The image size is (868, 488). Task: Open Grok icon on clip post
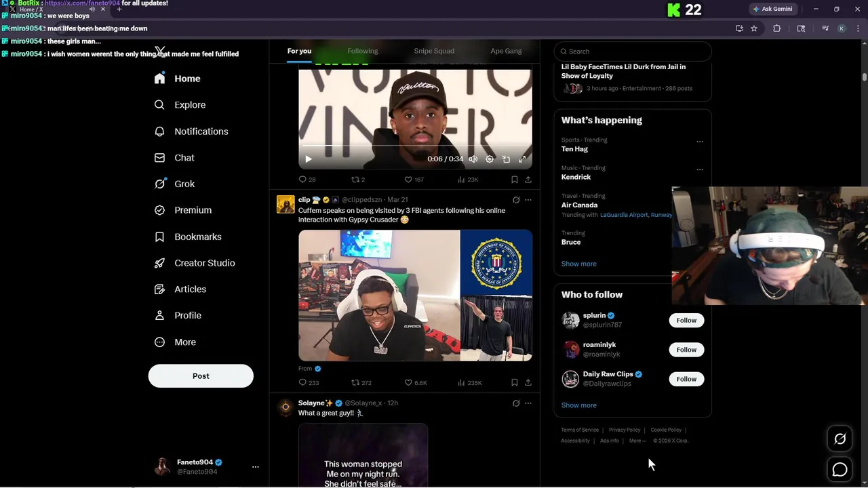click(516, 200)
